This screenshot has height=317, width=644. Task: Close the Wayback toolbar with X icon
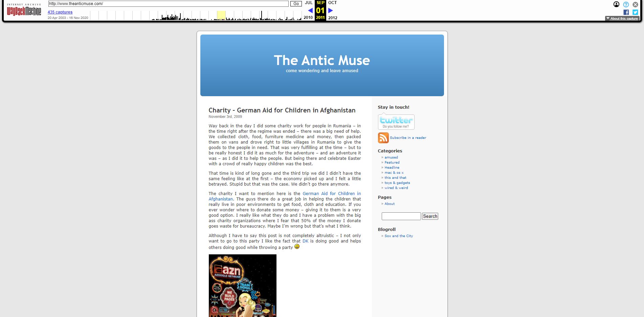coord(635,4)
